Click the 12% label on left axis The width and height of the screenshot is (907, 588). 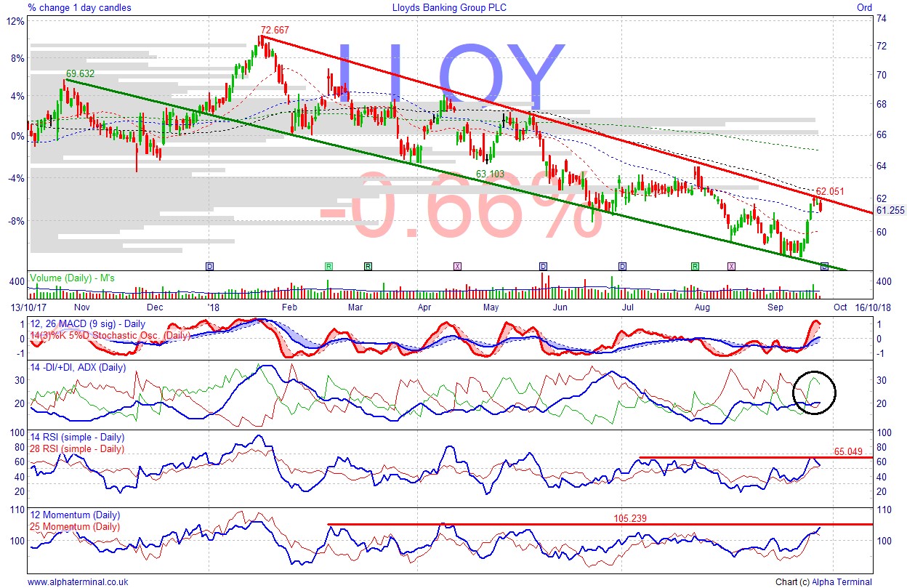point(16,21)
